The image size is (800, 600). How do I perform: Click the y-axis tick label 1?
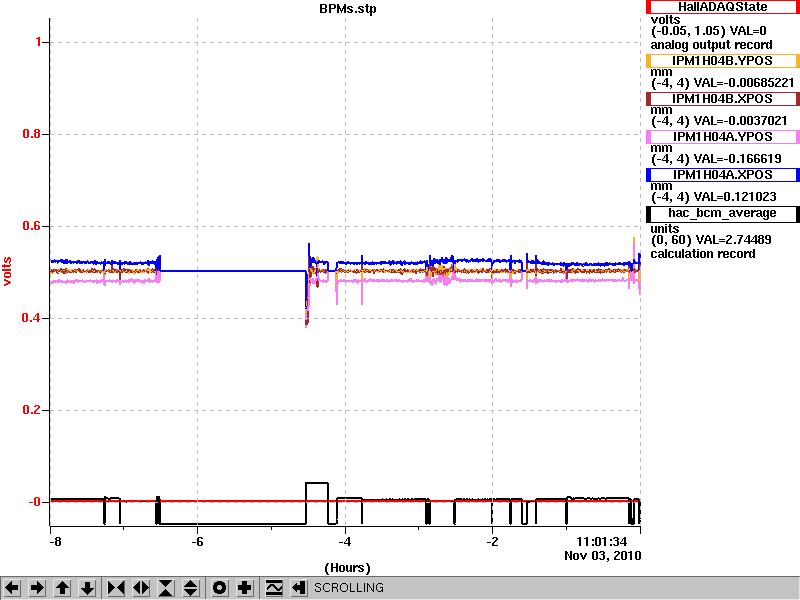[x=39, y=42]
